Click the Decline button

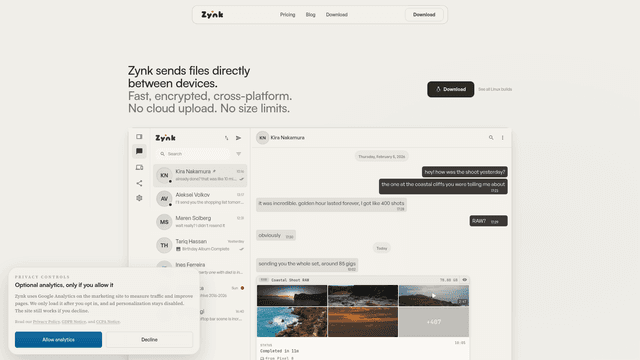(149, 340)
